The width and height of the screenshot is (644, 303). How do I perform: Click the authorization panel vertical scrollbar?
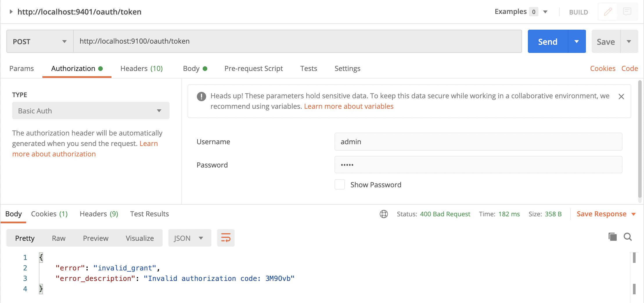pos(640,140)
